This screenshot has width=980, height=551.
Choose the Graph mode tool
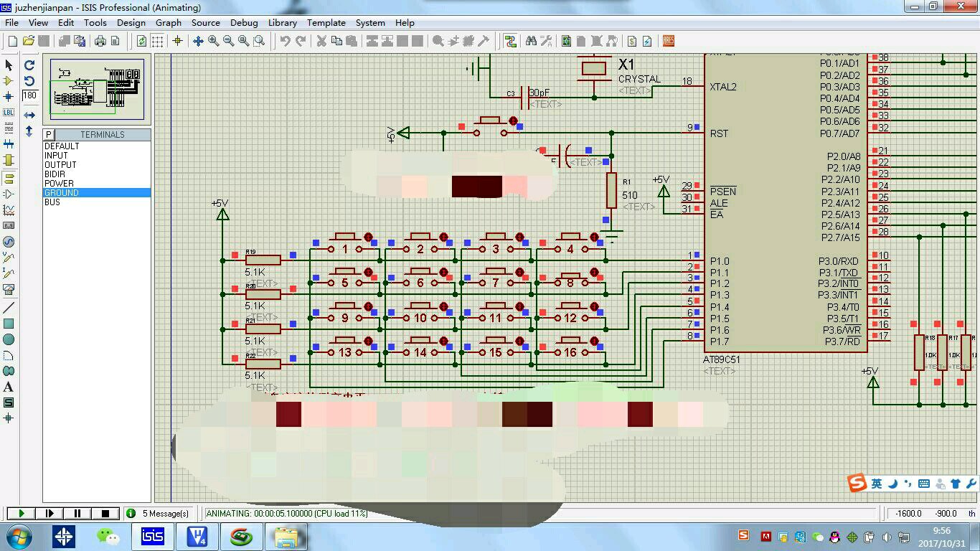[x=9, y=209]
